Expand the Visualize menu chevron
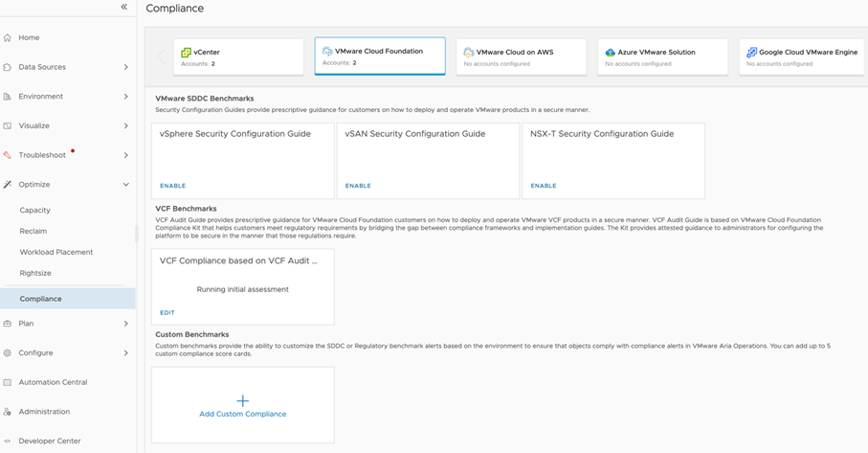868x453 pixels. pos(125,125)
